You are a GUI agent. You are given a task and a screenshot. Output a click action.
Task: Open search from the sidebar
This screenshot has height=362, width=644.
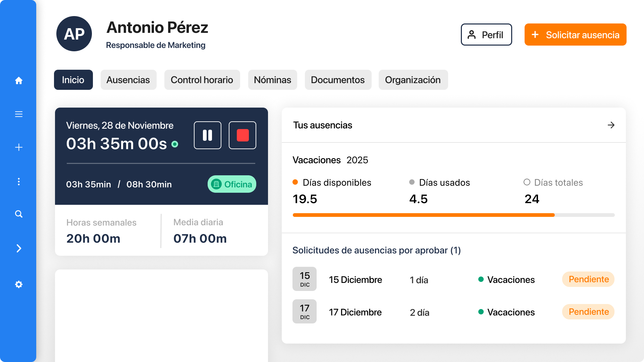coord(19,214)
